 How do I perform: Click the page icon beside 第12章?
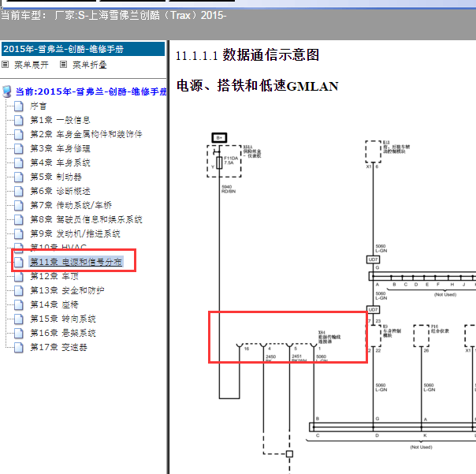pos(19,277)
